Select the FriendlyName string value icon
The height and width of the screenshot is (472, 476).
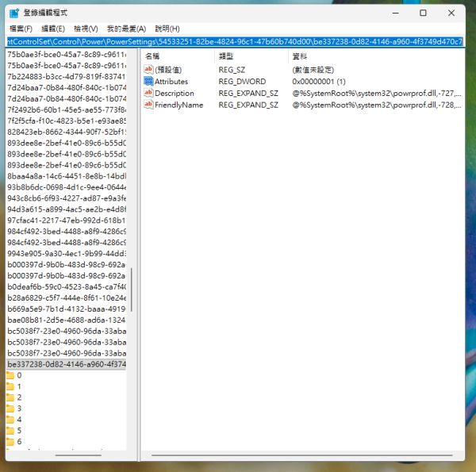click(x=148, y=105)
